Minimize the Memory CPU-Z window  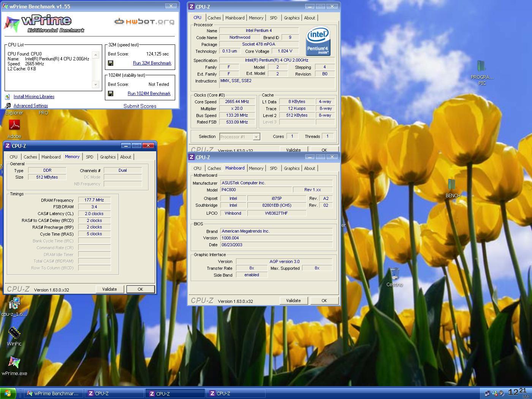(126, 146)
